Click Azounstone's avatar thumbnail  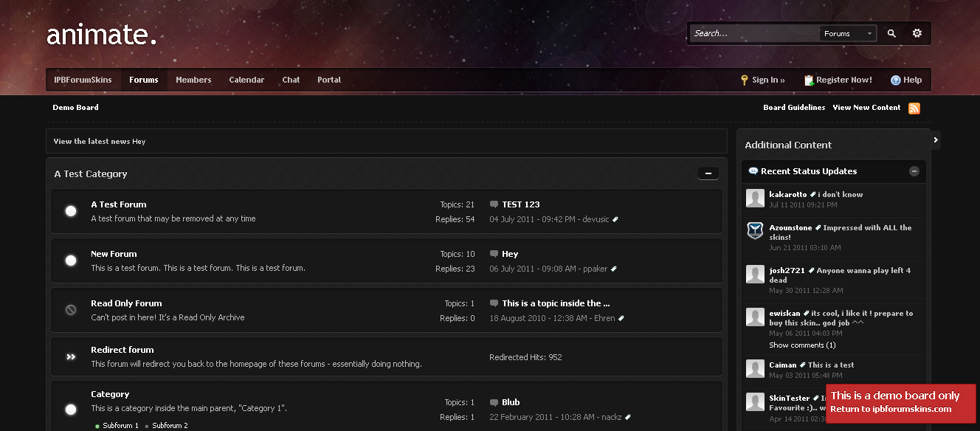755,231
